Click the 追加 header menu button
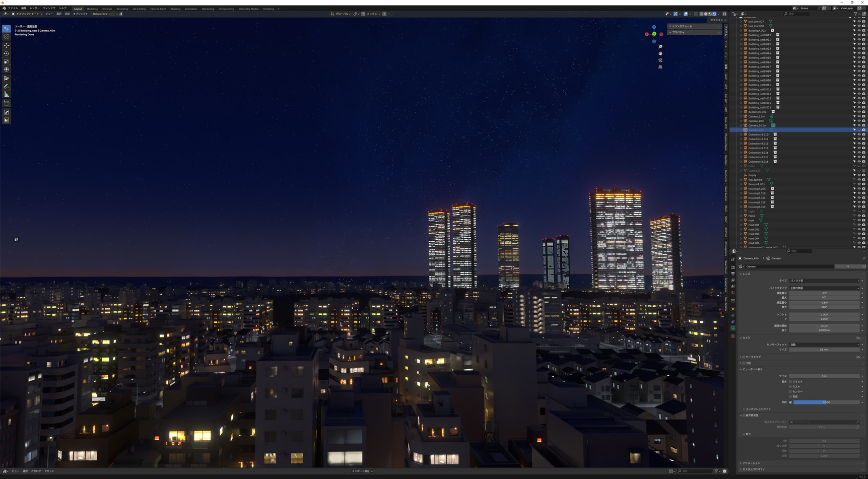Viewport: 868px width, 479px height. click(x=67, y=14)
